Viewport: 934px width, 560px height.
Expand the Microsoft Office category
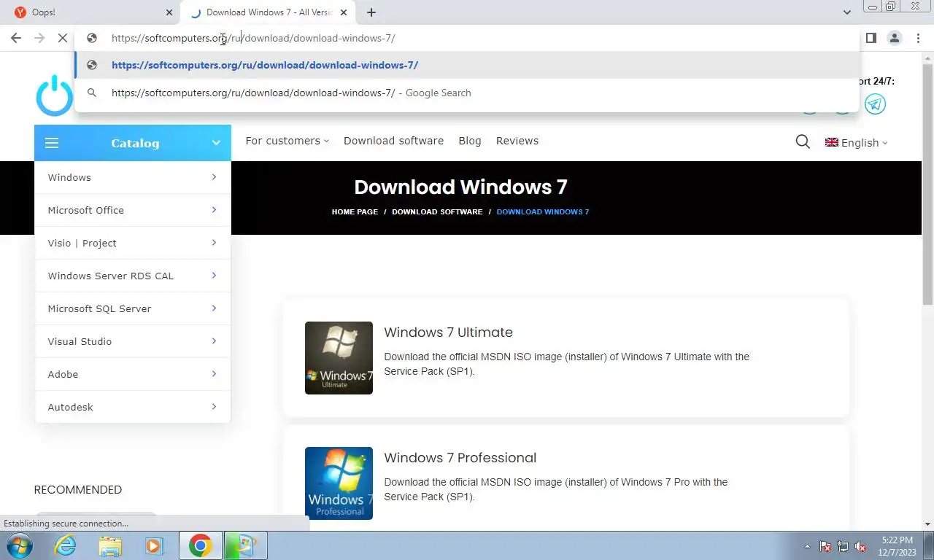pyautogui.click(x=133, y=210)
